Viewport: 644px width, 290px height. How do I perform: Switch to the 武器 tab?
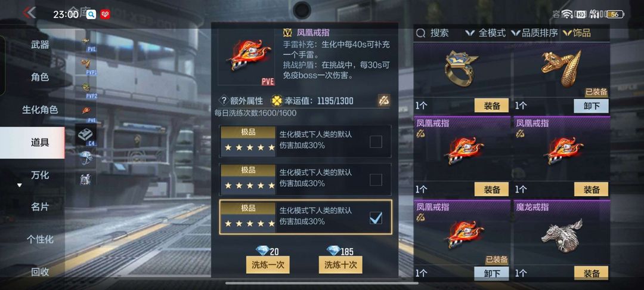(40, 45)
